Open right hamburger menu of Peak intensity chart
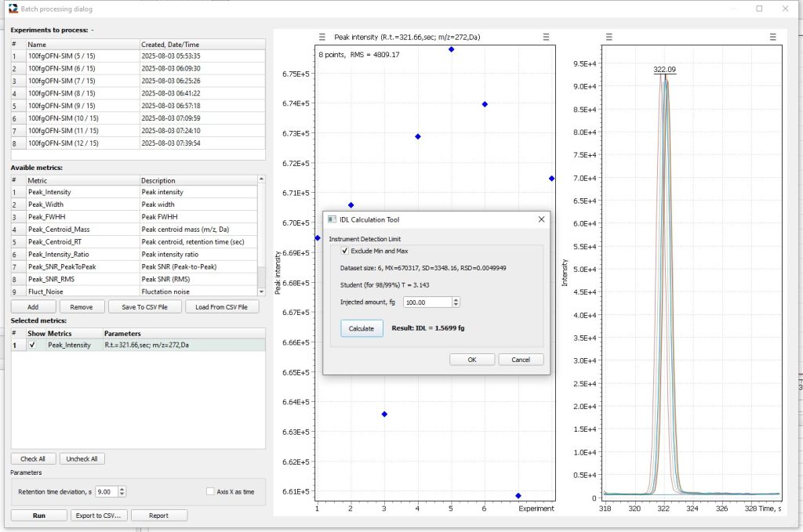 tap(546, 37)
